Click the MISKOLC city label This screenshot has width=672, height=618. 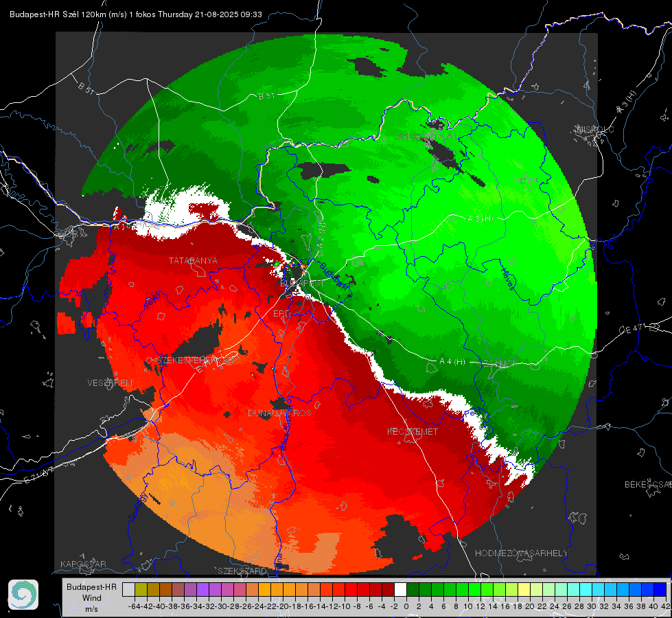click(595, 129)
